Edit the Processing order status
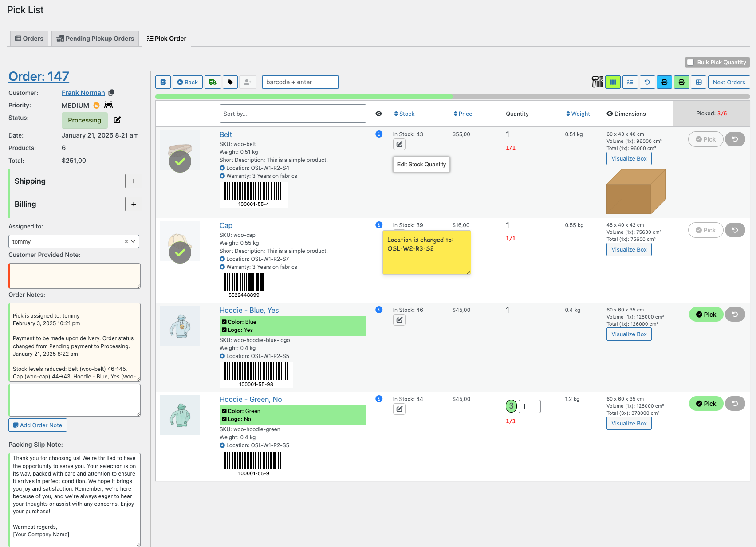756x547 pixels. pos(117,120)
